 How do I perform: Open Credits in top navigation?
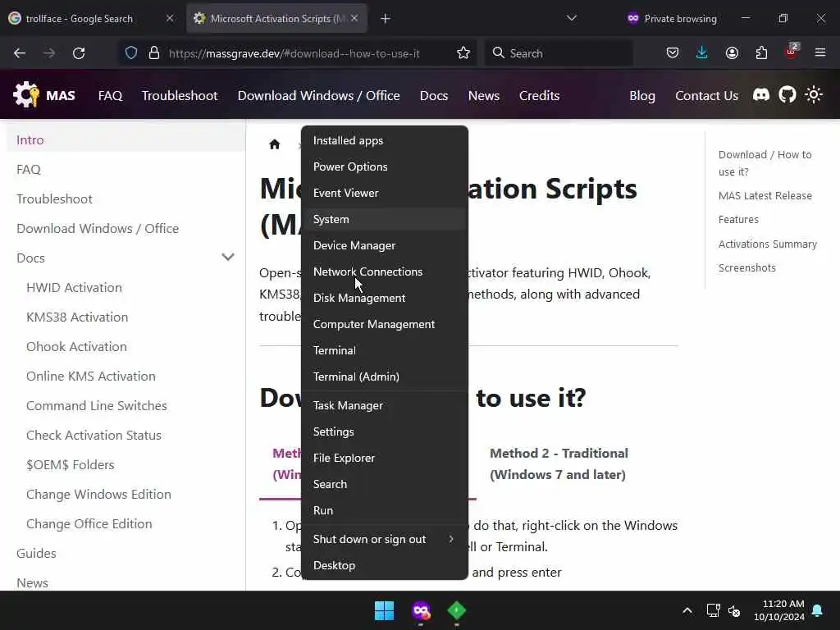[539, 95]
